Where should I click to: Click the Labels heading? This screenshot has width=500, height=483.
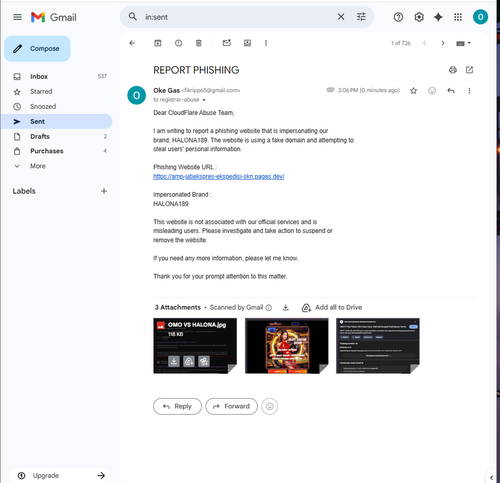[24, 191]
